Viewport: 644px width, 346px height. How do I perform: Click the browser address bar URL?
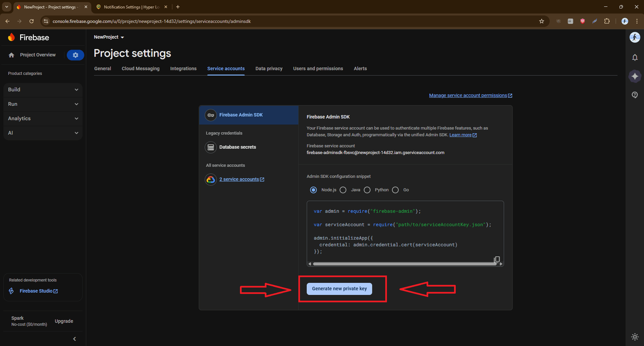[x=151, y=21]
